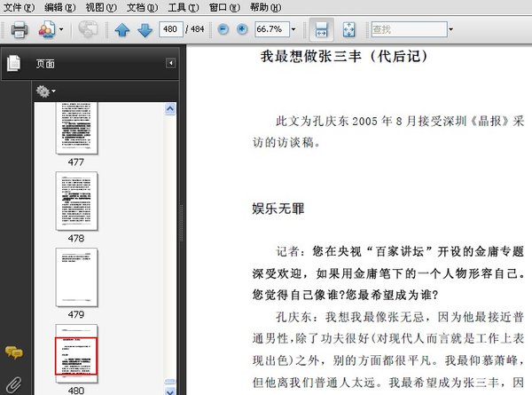This screenshot has width=532, height=395.
Task: Open the 文档(D) menu
Action: pyautogui.click(x=142, y=7)
